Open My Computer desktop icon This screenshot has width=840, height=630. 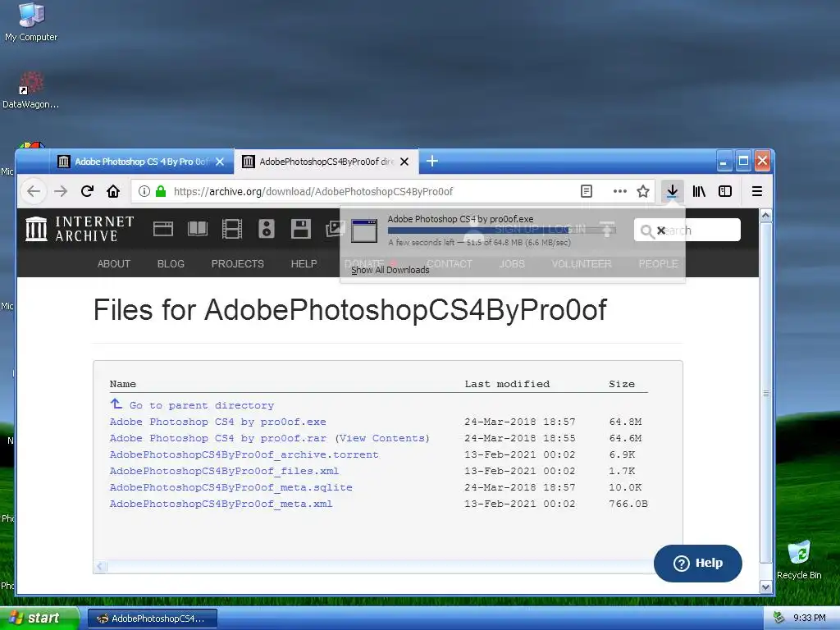[x=31, y=22]
